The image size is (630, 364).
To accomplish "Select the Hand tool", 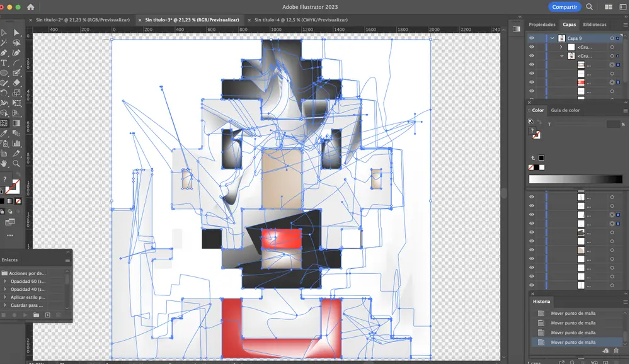I will [4, 163].
